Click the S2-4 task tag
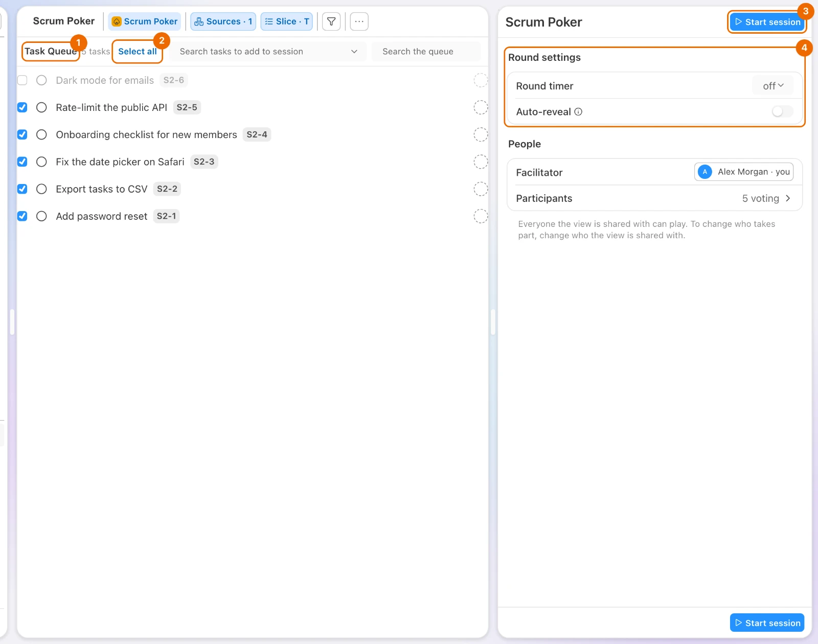The image size is (818, 644). [257, 134]
